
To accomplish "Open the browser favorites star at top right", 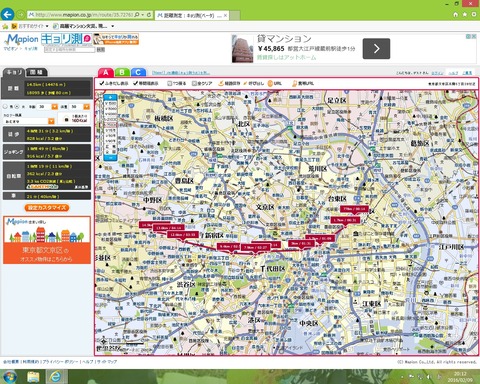I will pyautogui.click(x=465, y=15).
